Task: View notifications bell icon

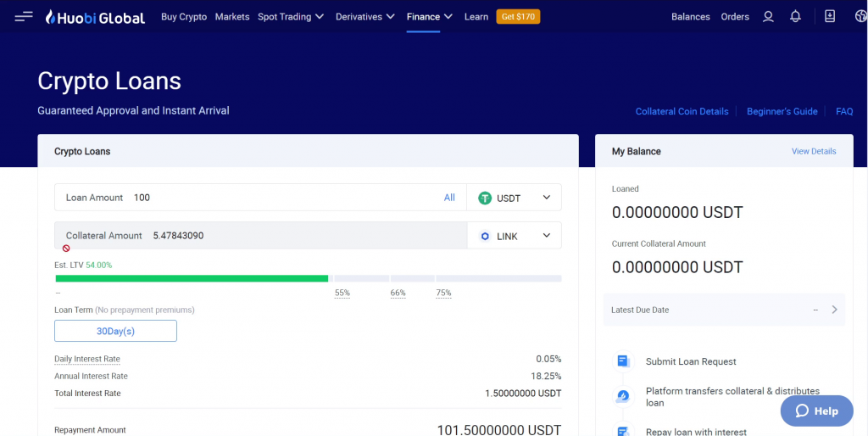Action: click(795, 17)
